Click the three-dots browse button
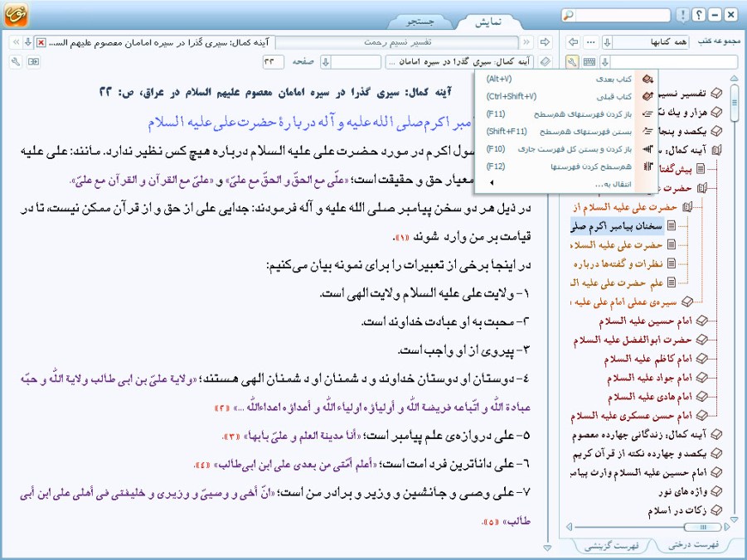 591,42
